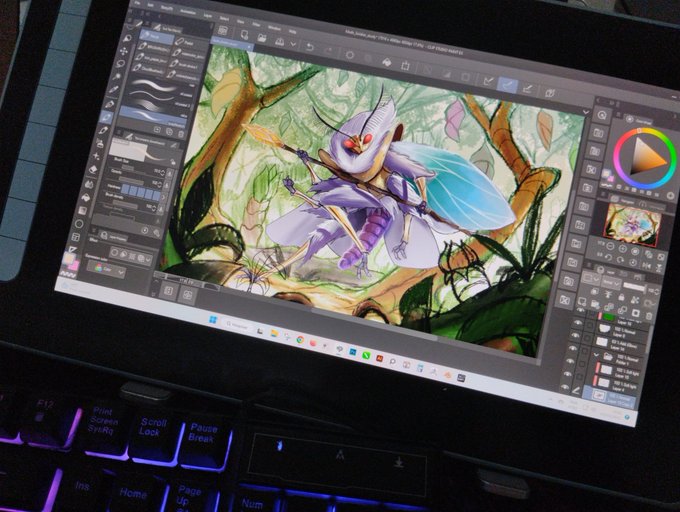
Task: Toggle Border effect in Layer Property
Action: pos(114,253)
